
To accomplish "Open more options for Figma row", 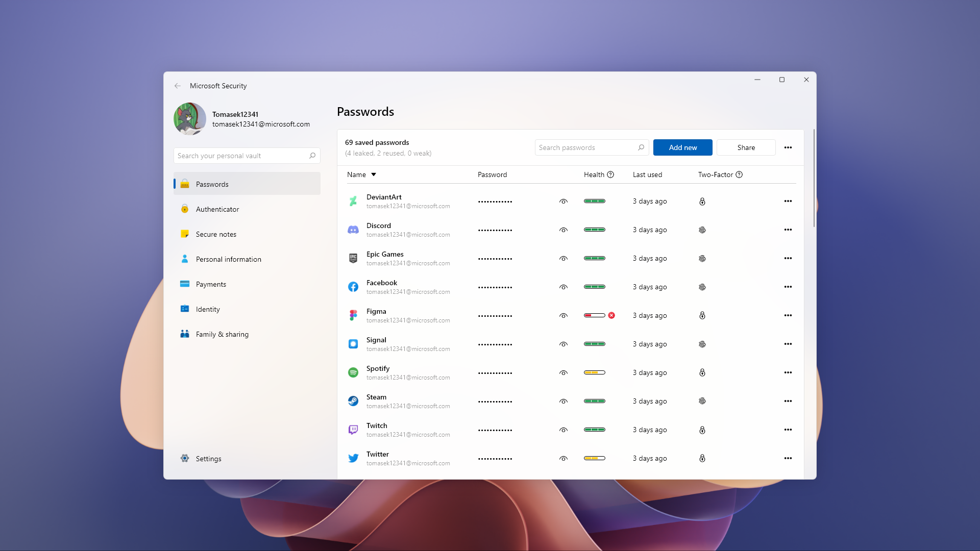I will [x=788, y=315].
